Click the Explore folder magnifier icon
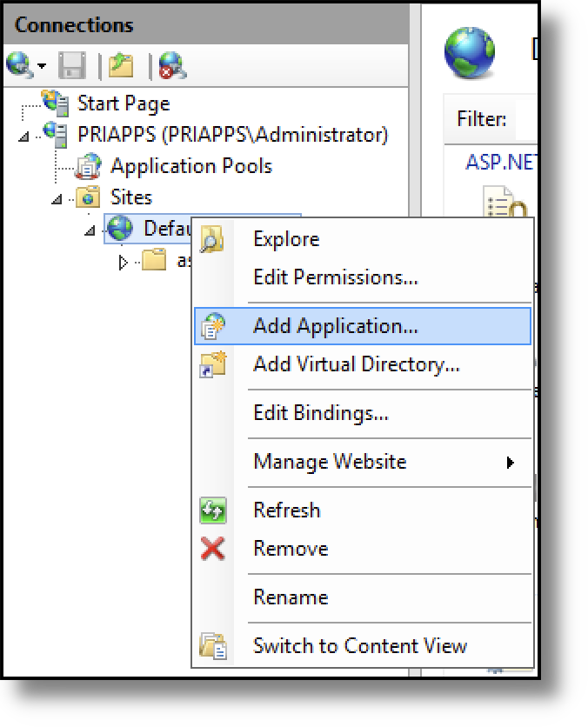The height and width of the screenshot is (727, 588). coord(212,239)
